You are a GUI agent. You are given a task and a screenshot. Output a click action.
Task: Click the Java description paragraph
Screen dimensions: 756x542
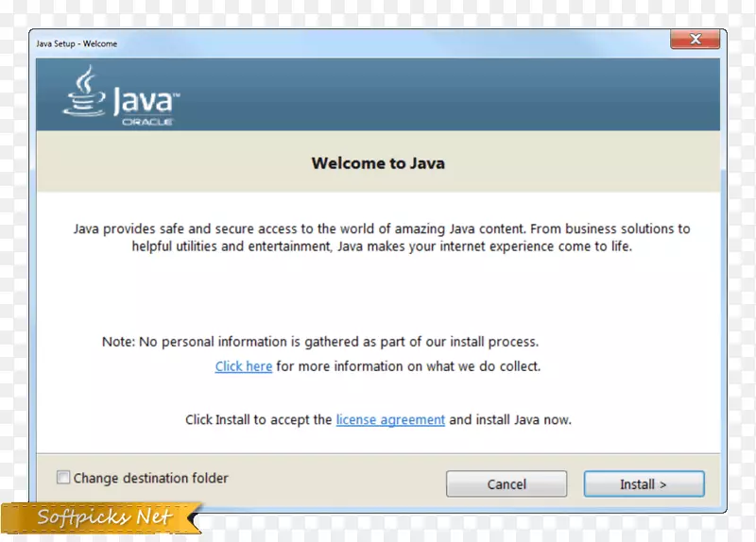pyautogui.click(x=381, y=237)
